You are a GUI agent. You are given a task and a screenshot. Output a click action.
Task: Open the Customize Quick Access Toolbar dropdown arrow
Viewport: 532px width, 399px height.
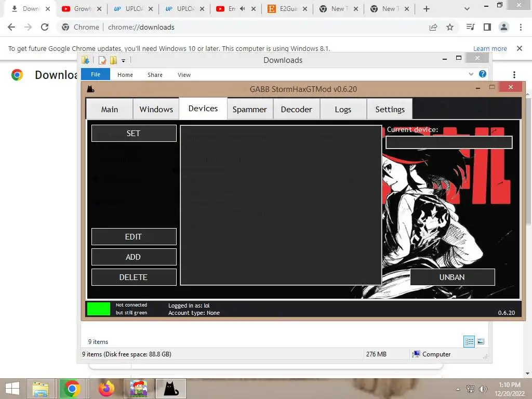click(124, 61)
